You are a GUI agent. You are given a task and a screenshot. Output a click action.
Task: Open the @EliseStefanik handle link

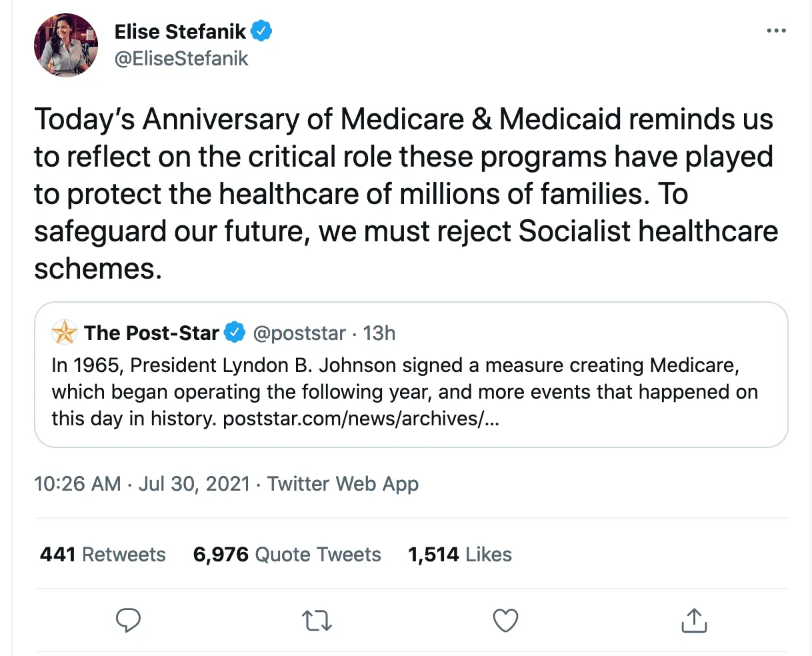[181, 59]
